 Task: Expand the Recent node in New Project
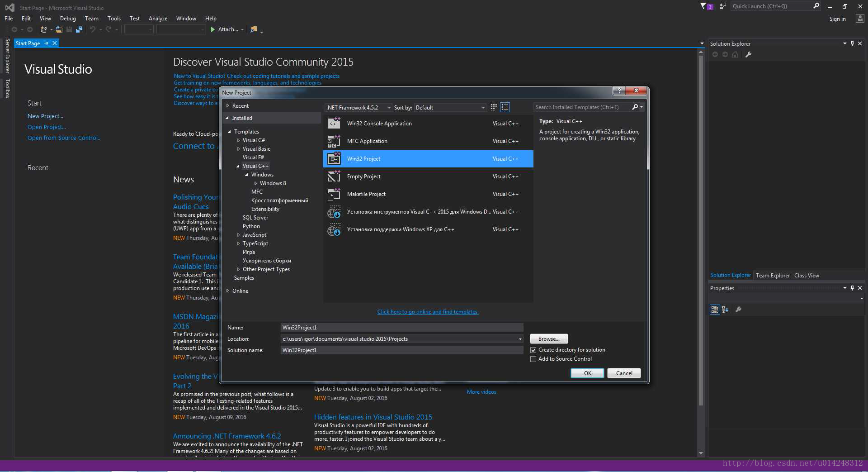(x=228, y=106)
